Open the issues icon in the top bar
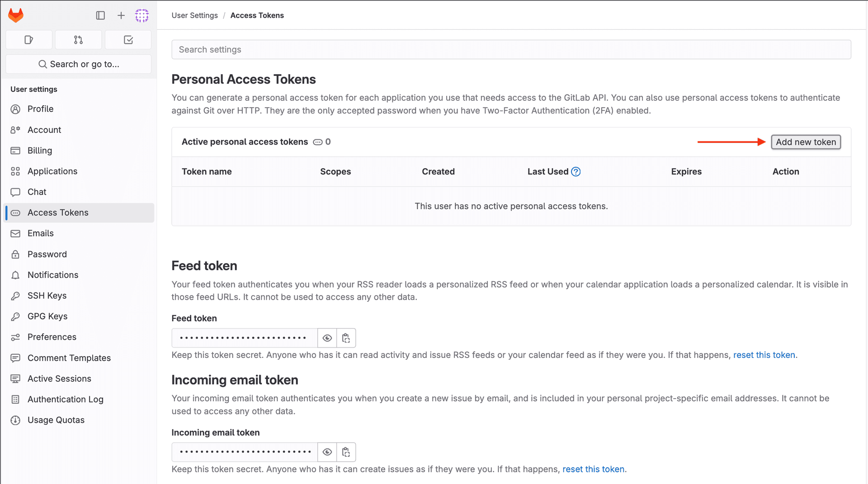The height and width of the screenshot is (484, 868). (x=28, y=40)
